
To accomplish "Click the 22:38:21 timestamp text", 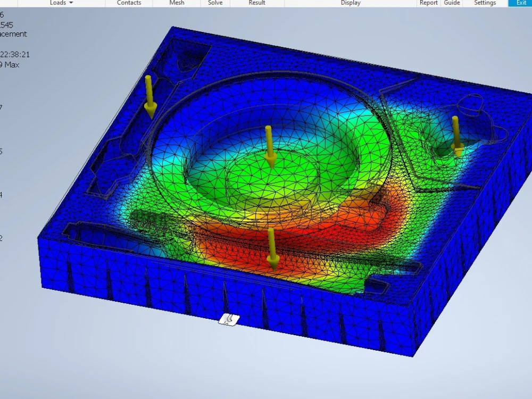I will [x=14, y=54].
